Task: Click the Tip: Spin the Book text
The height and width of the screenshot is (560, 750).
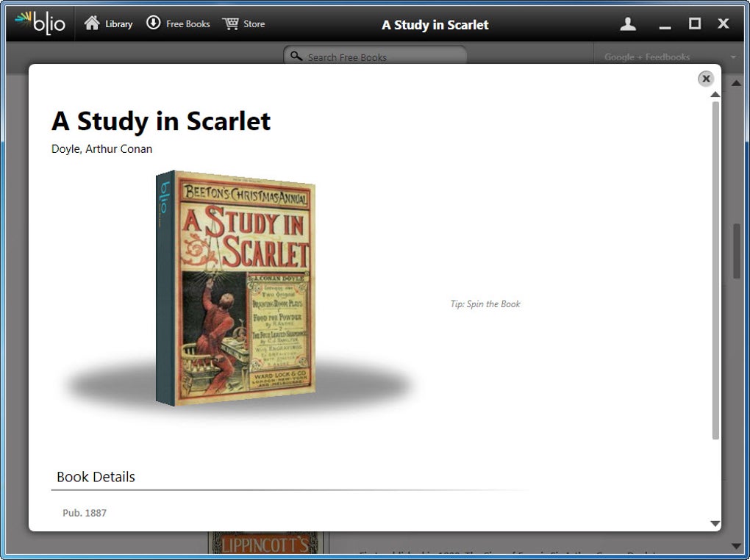Action: point(485,304)
